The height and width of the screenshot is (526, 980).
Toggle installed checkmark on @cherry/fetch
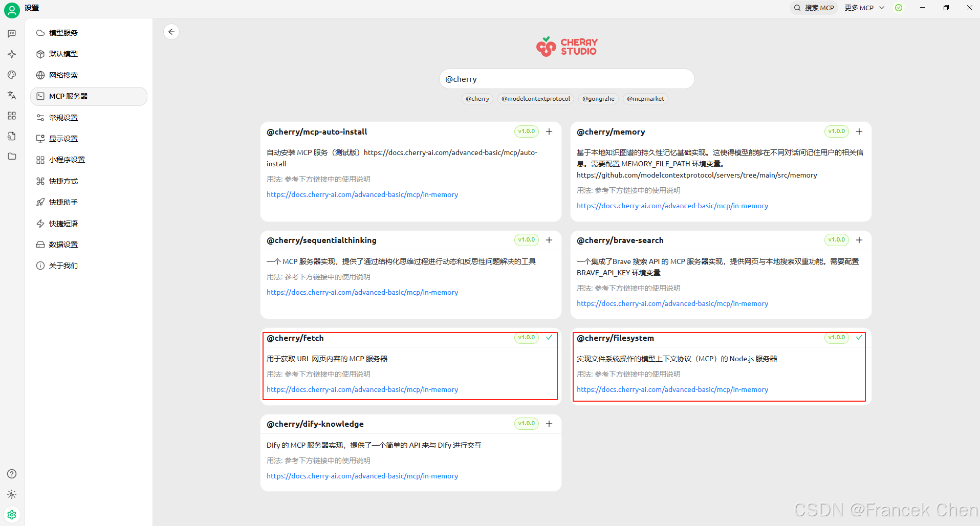[x=549, y=338]
